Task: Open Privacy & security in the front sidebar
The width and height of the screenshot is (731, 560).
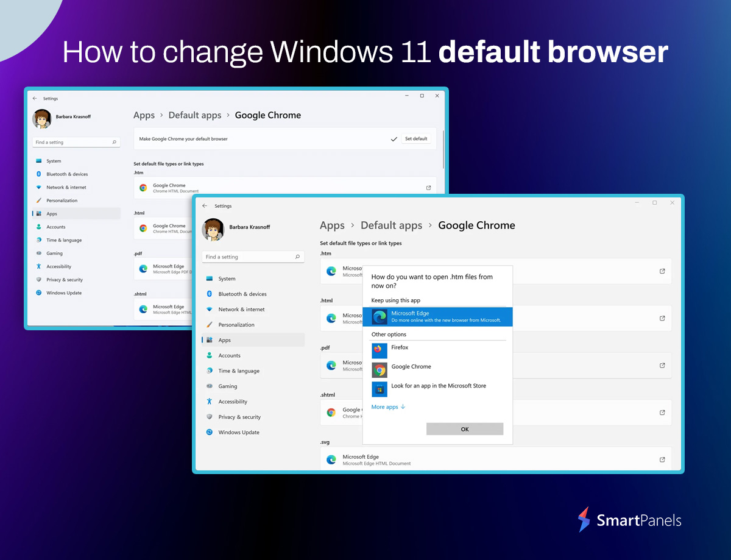Action: 239,417
